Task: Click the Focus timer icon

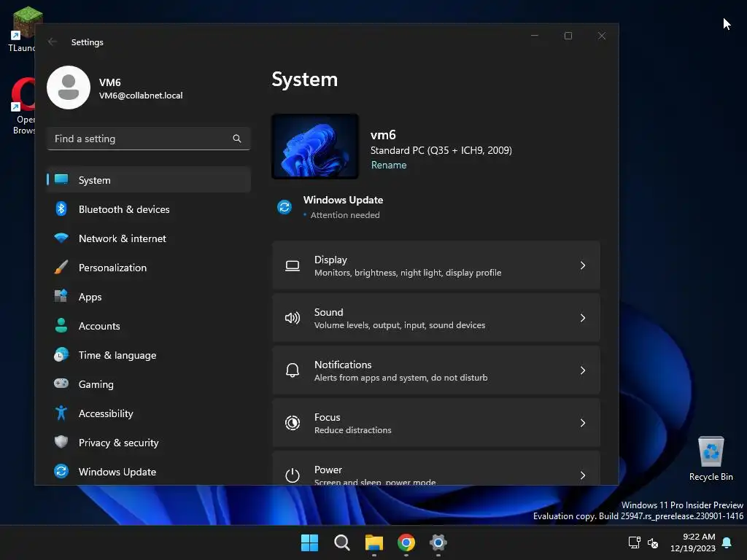Action: tap(293, 423)
